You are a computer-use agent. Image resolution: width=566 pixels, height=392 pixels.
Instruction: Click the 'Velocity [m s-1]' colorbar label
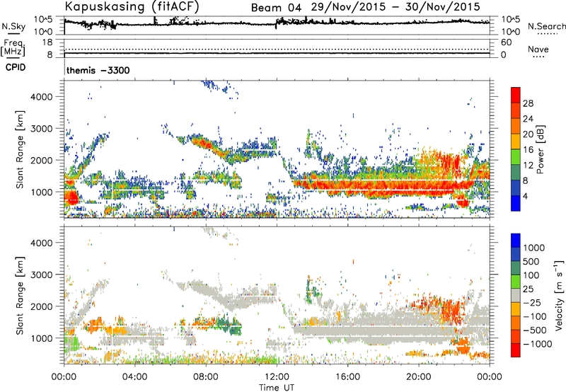[x=559, y=295]
